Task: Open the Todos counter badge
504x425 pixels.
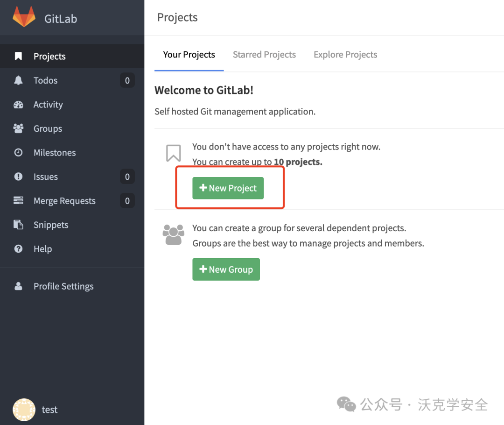Action: tap(127, 80)
